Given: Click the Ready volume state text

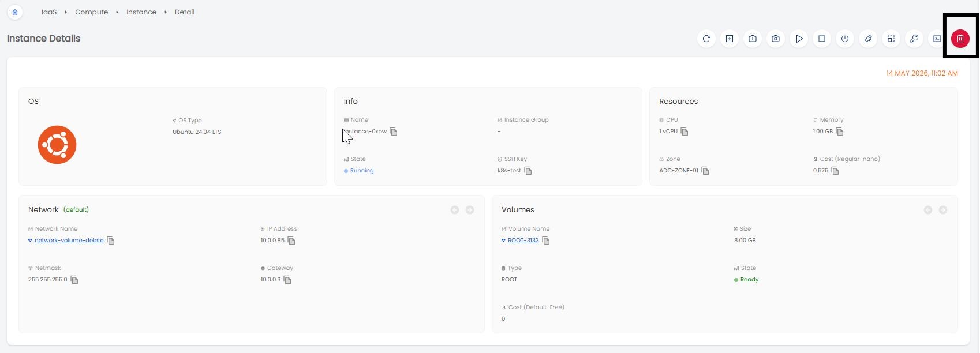Looking at the screenshot, I should tap(749, 280).
